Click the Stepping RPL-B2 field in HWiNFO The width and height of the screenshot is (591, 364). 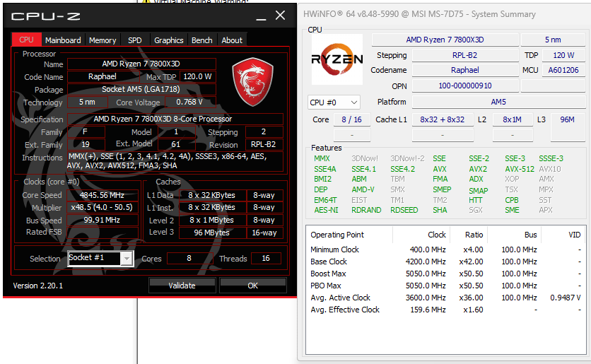pyautogui.click(x=464, y=55)
